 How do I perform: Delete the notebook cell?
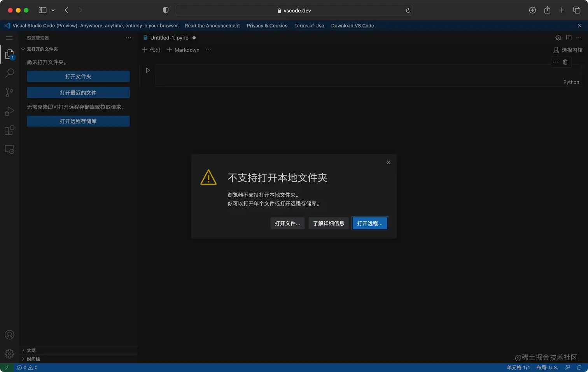pos(565,62)
